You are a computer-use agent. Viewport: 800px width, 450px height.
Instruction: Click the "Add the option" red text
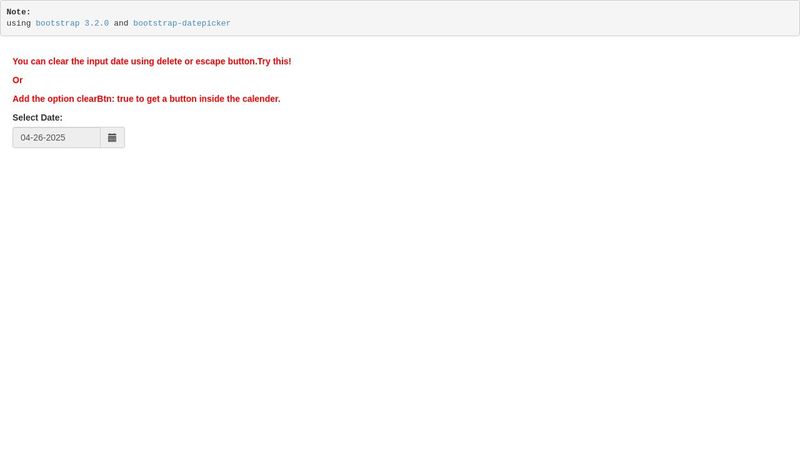pyautogui.click(x=43, y=99)
